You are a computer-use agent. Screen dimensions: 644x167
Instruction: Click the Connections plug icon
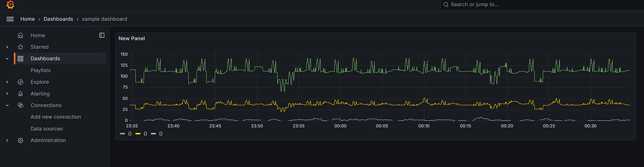click(20, 105)
